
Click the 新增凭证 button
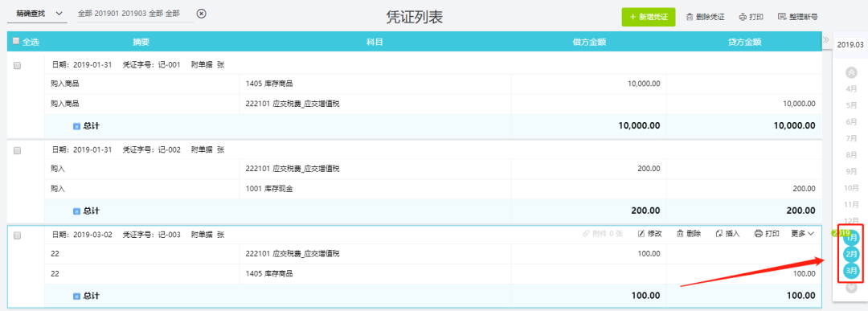click(649, 17)
